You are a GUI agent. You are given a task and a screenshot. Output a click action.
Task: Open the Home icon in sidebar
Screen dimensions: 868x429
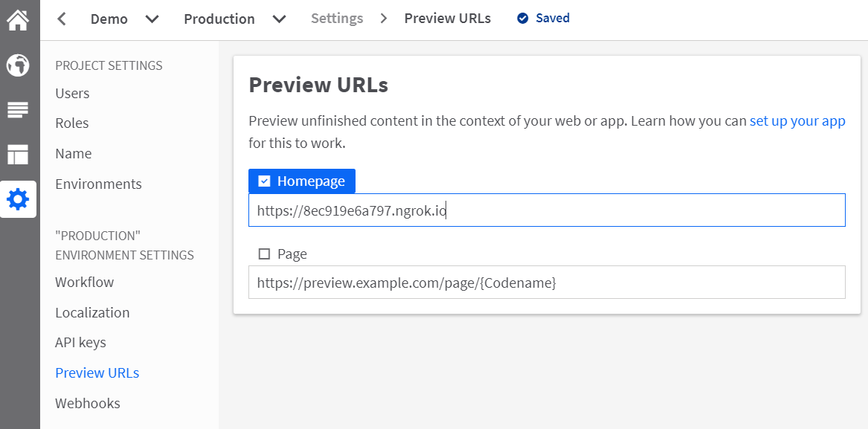click(18, 20)
